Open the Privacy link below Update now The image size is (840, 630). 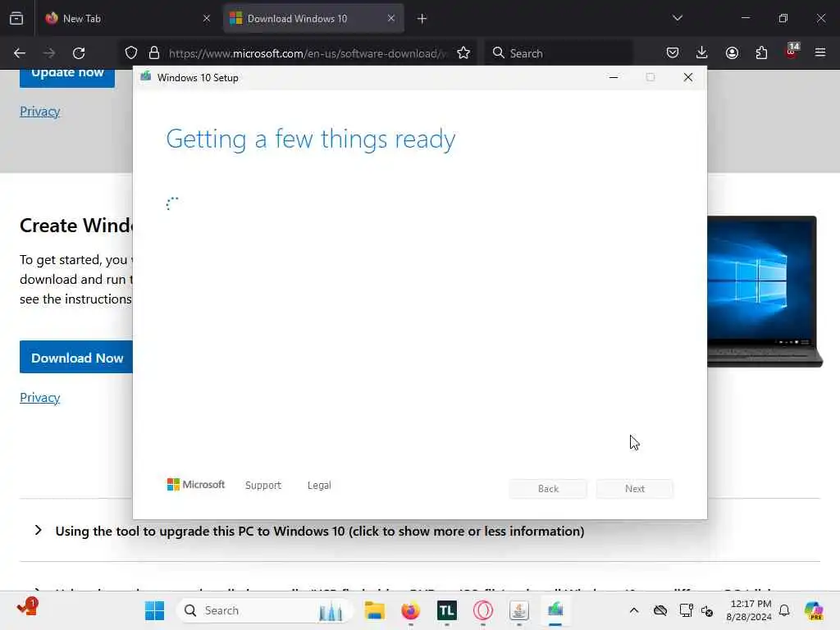[x=39, y=112]
